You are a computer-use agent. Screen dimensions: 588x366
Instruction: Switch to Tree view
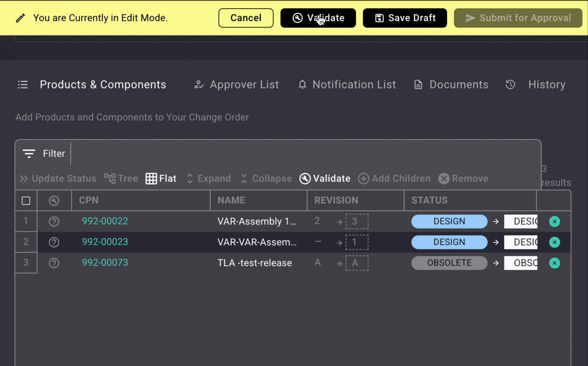pyautogui.click(x=121, y=179)
